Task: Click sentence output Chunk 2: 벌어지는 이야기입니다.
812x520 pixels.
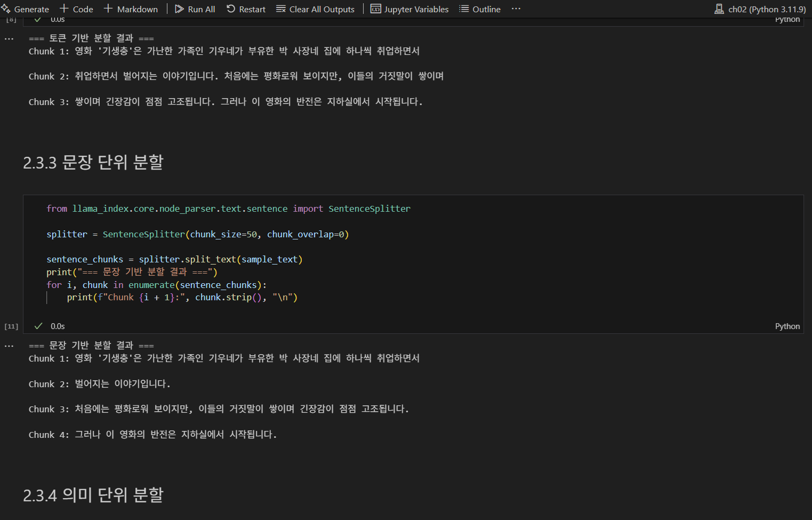Action: pos(100,384)
